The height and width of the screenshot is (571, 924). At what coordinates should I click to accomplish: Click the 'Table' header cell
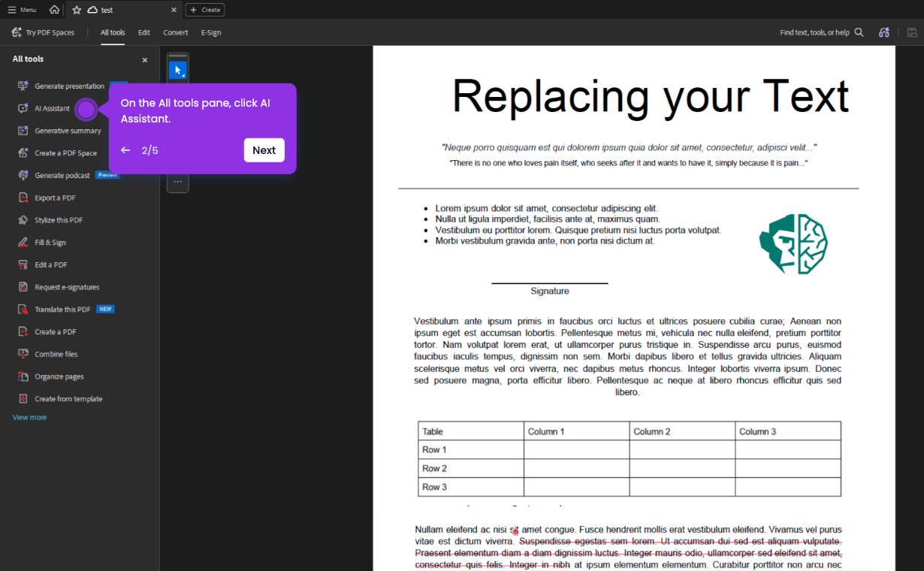pos(471,431)
